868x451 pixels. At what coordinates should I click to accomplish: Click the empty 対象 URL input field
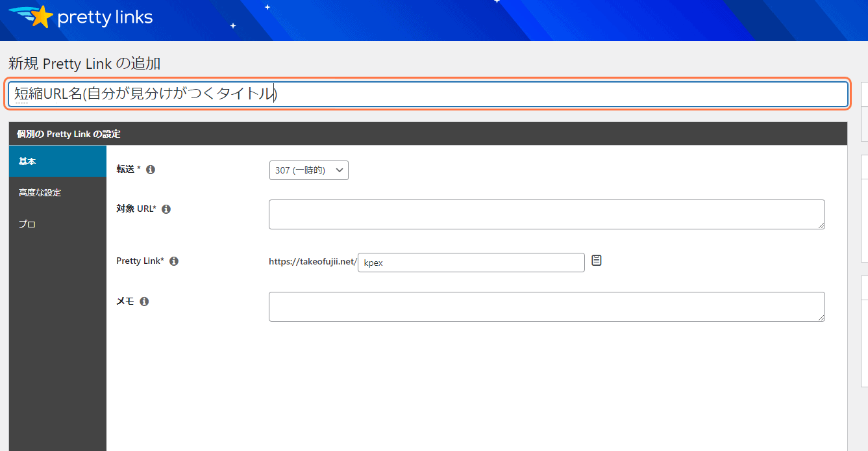coord(547,214)
